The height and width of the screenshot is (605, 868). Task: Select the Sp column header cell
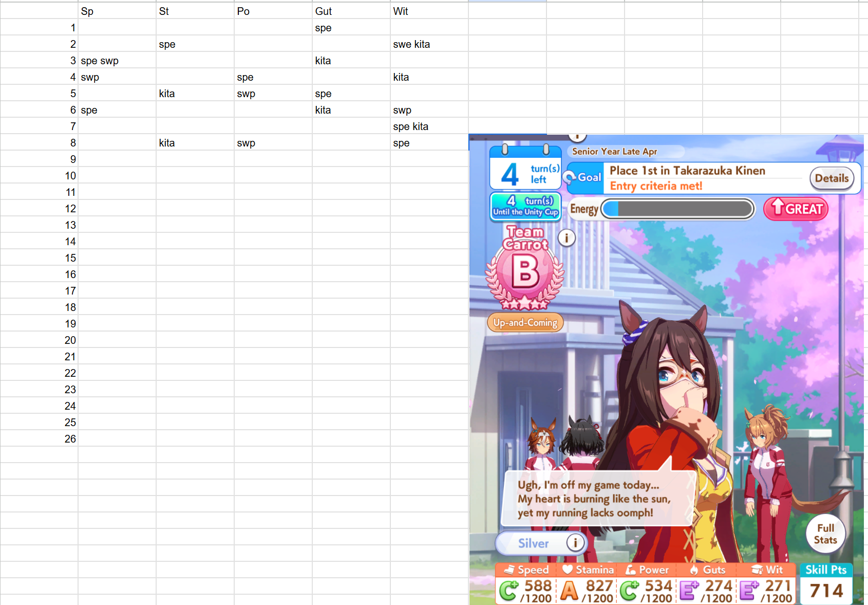[117, 11]
